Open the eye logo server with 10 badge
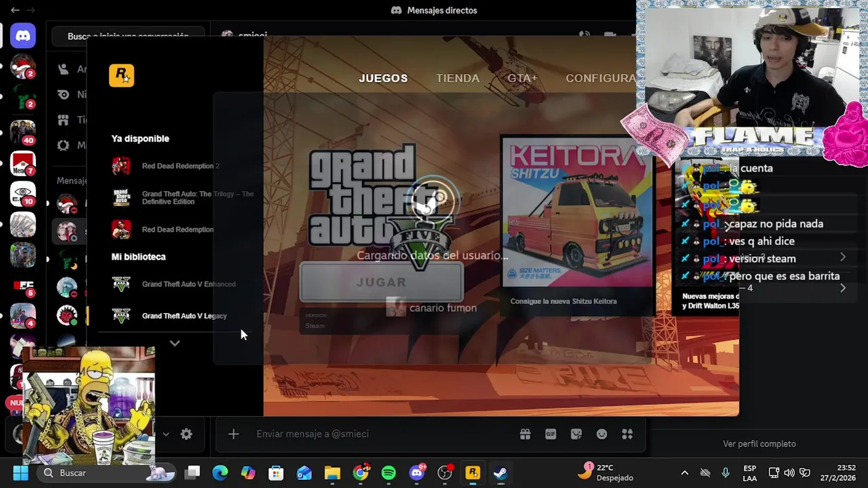Image resolution: width=868 pixels, height=488 pixels. [x=22, y=194]
